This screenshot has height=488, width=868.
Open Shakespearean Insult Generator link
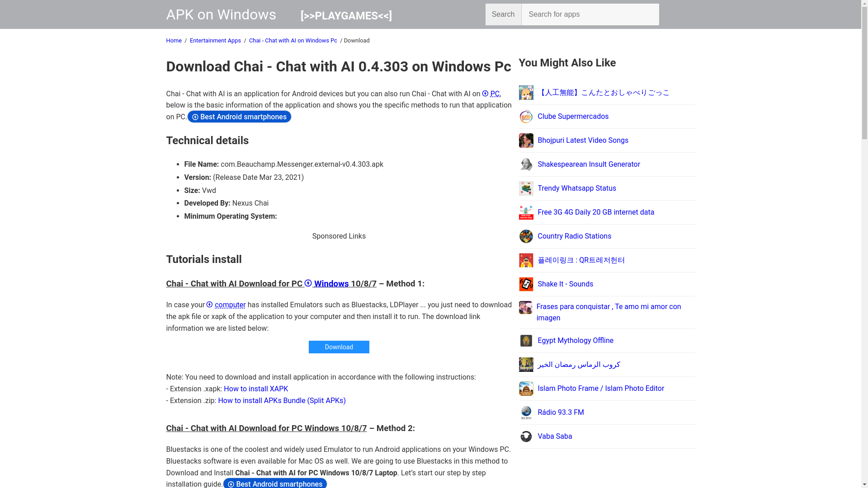589,164
